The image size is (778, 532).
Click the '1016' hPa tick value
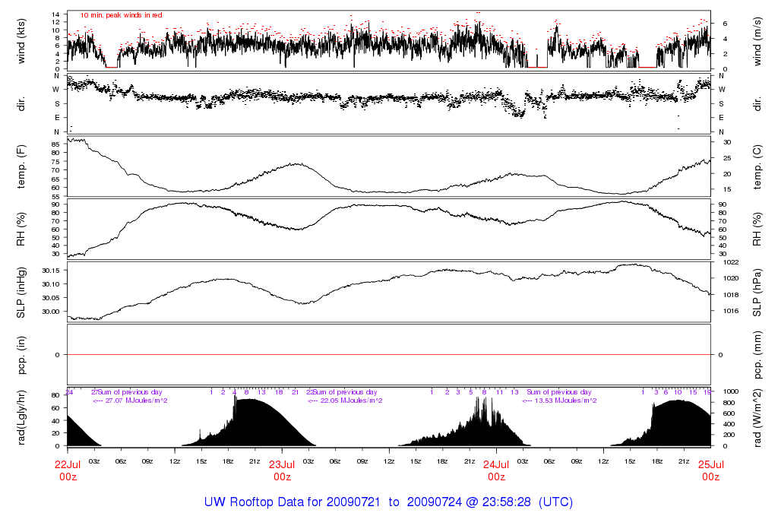732,311
